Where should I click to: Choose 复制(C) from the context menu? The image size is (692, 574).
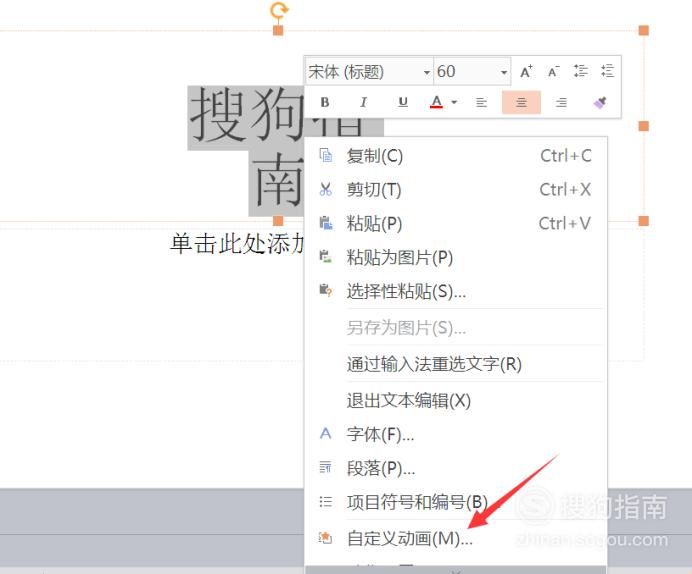(x=455, y=156)
